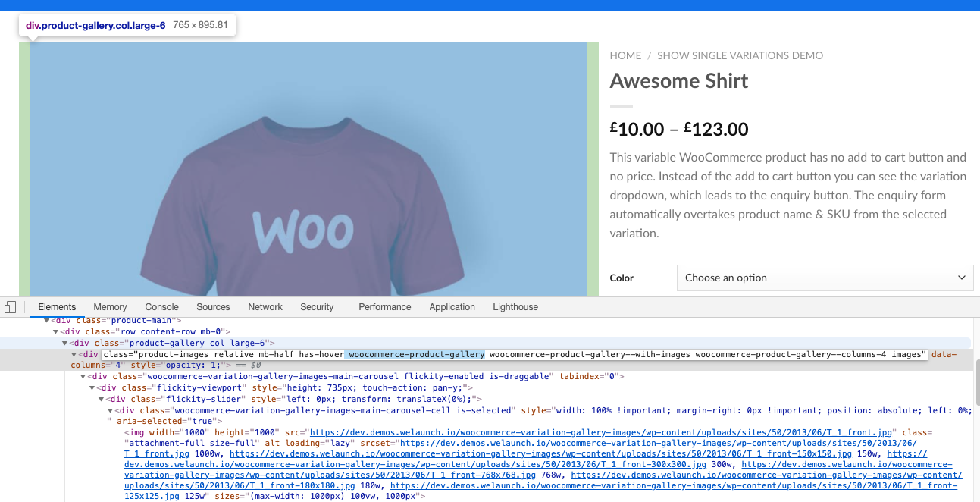
Task: Go to the Security tab
Action: (x=317, y=307)
